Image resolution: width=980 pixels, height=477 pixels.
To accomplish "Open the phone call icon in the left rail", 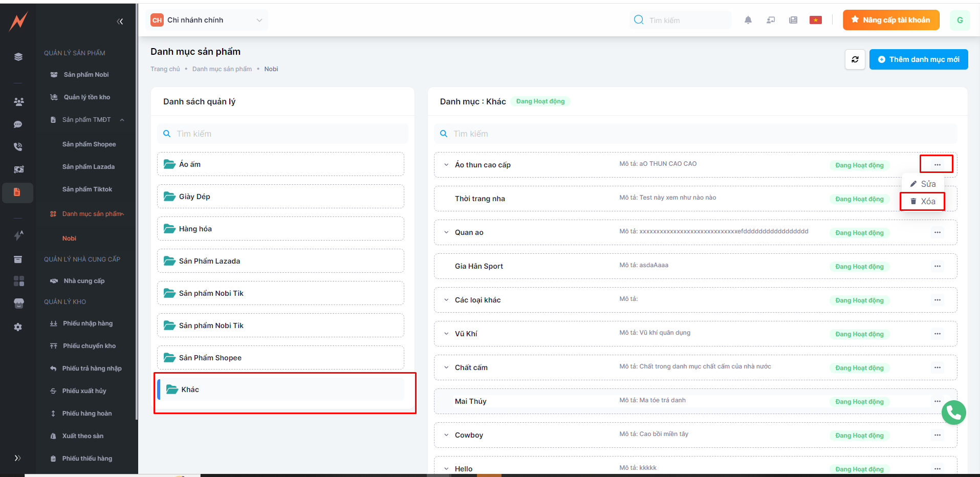I will 18,147.
